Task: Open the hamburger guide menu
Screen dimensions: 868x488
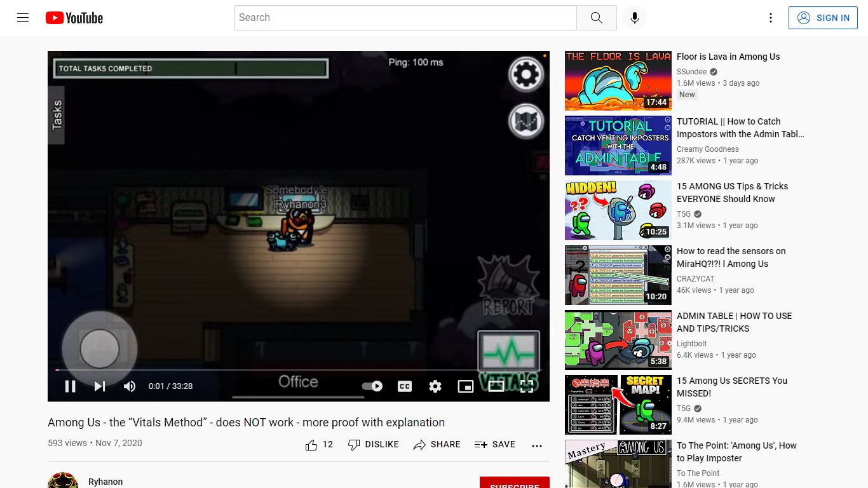Action: (23, 18)
